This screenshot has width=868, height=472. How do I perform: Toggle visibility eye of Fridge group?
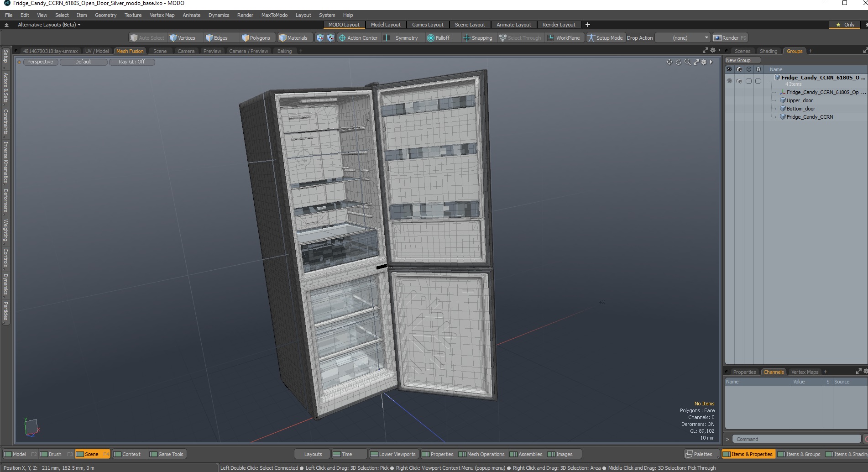click(x=729, y=81)
